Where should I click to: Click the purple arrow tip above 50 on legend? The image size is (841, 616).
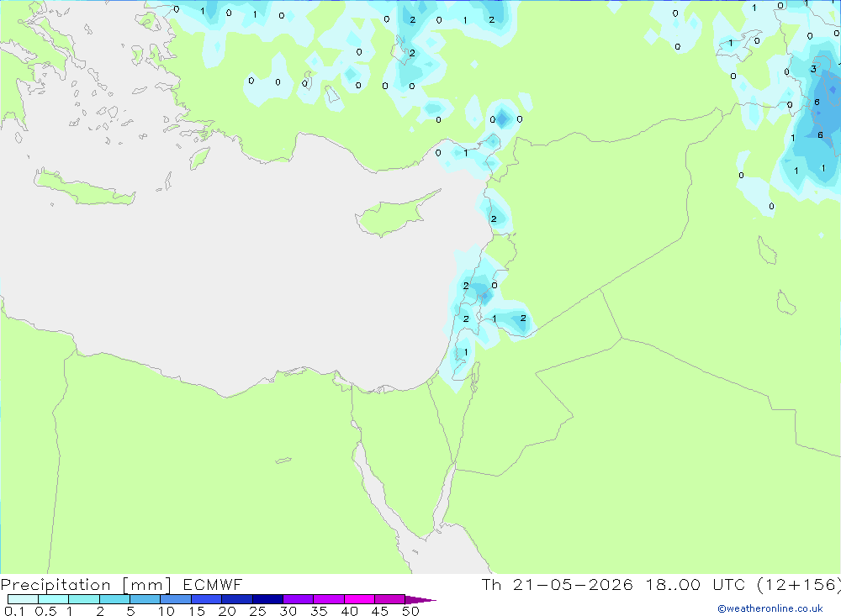tap(420, 600)
